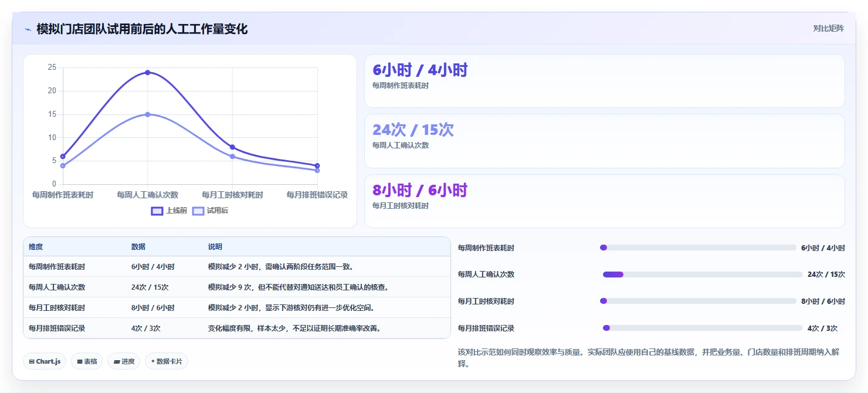The image size is (868, 393).
Task: Click the 上线前 point for 每月工时核对耗时
Action: pos(232,147)
